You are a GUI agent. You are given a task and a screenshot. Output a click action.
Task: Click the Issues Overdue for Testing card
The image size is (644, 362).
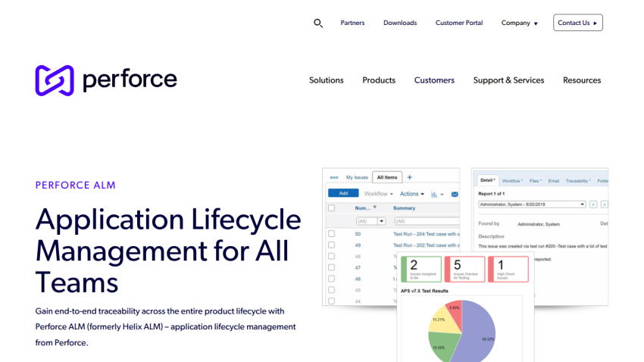click(x=465, y=270)
